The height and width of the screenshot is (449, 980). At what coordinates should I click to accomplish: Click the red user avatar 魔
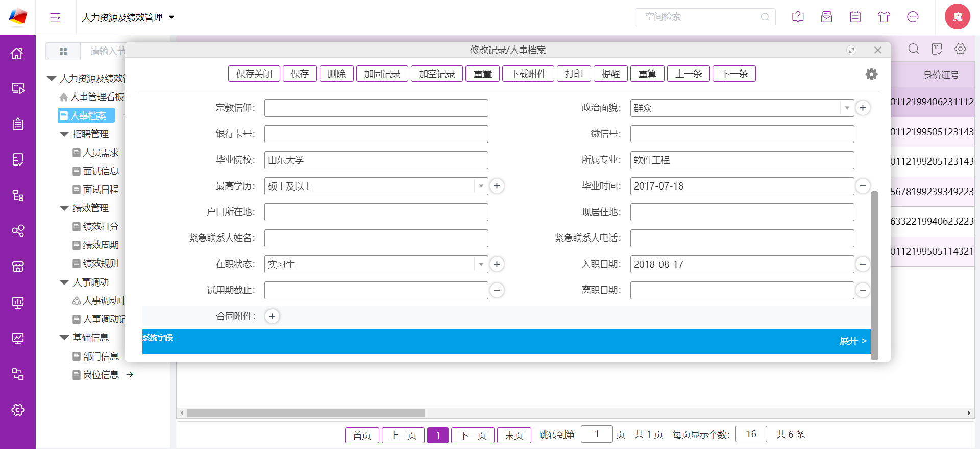pyautogui.click(x=957, y=17)
